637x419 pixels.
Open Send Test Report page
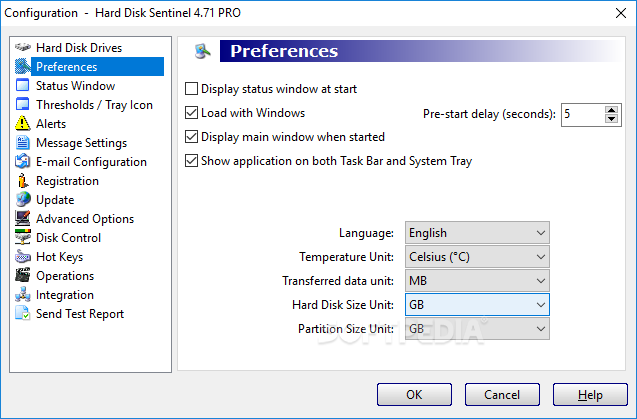tap(80, 314)
